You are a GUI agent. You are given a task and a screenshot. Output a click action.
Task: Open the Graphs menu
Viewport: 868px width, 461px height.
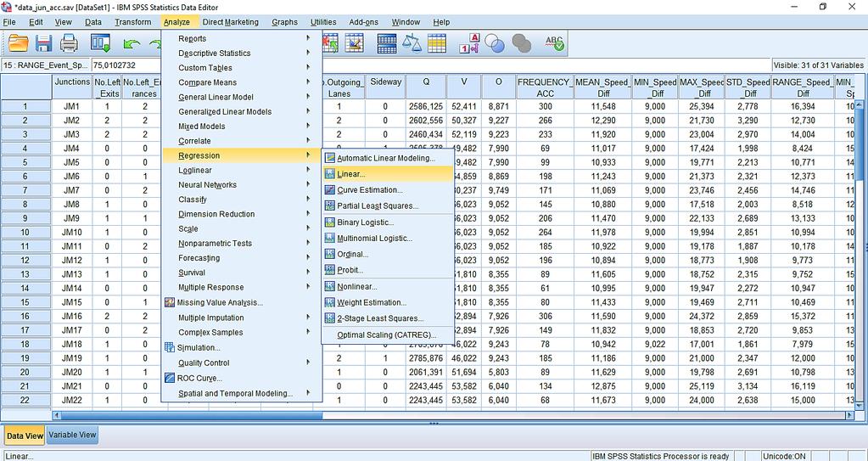pos(284,22)
